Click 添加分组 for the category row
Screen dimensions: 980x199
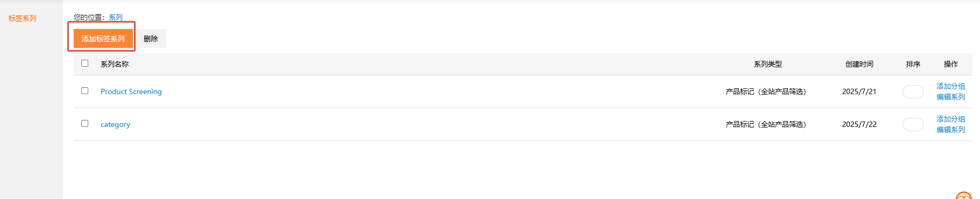coord(951,119)
